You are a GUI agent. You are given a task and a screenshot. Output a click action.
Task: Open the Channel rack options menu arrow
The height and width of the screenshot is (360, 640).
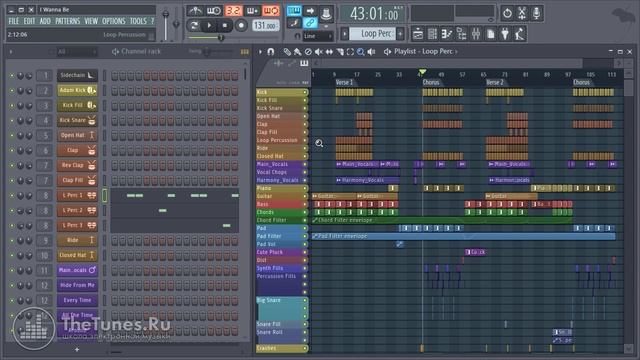tap(11, 52)
